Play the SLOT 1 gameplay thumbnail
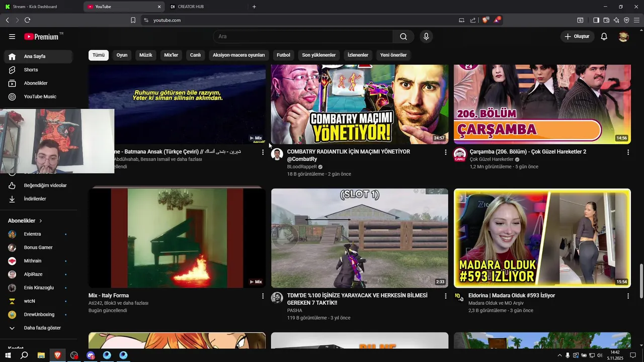Screen dimensions: 644x362 [360, 238]
